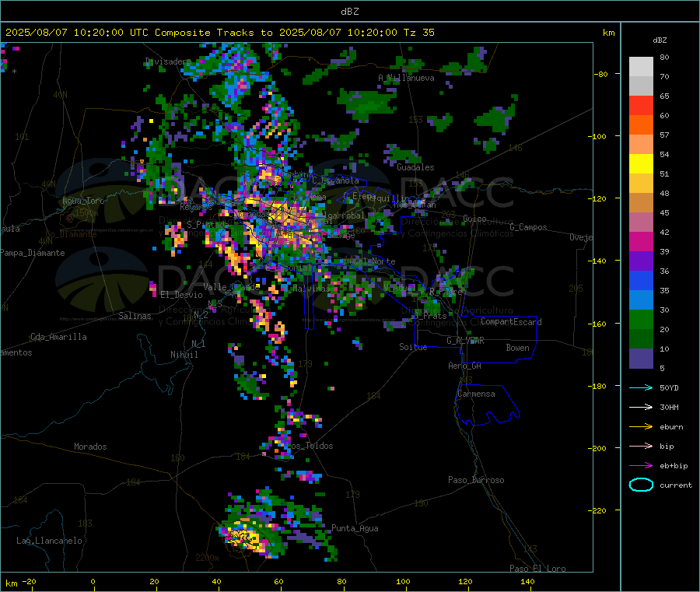Click the 'G_Campos' place label
The width and height of the screenshot is (700, 592).
(528, 227)
